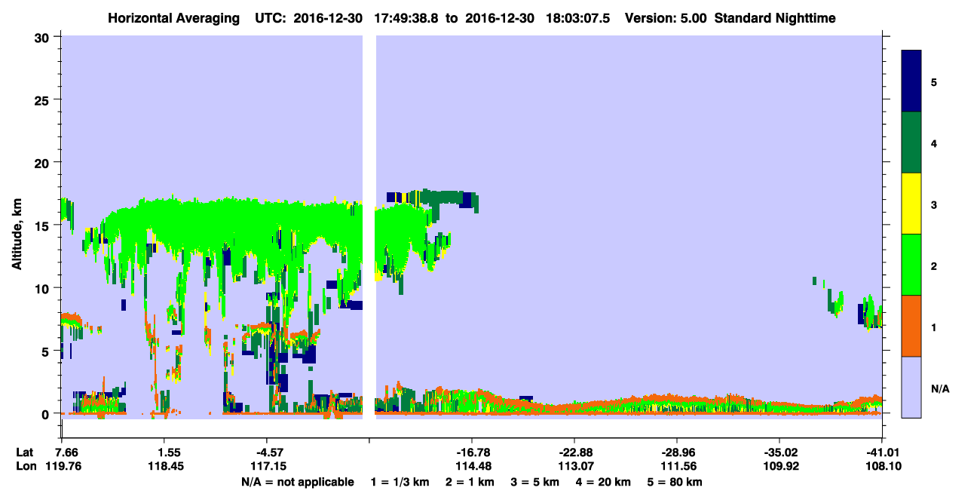Click legend text '1 = 1/3 km'
This screenshot has width=980, height=503.
400,482
